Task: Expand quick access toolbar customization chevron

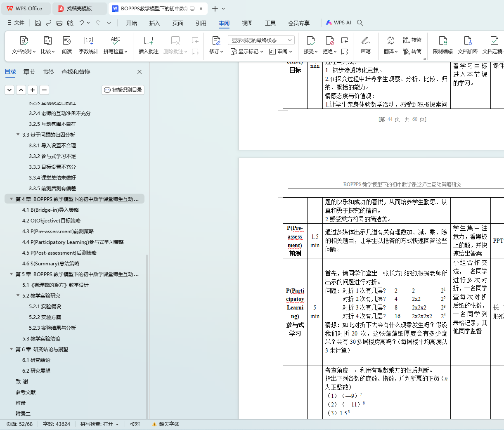Action: [109, 23]
